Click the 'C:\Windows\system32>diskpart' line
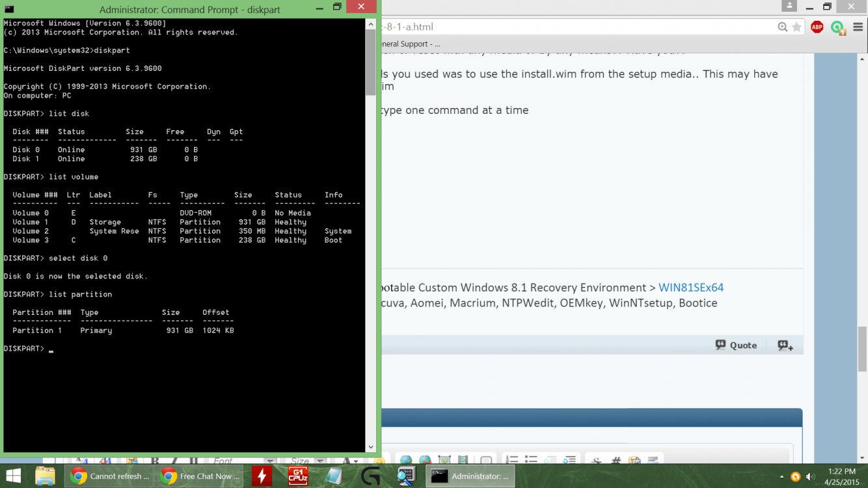The image size is (868, 488). coord(66,50)
